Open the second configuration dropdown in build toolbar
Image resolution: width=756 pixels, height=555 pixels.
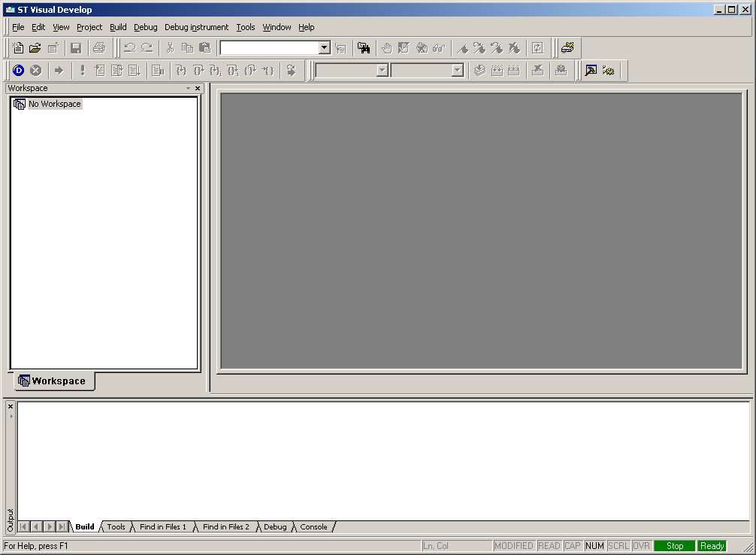point(457,71)
